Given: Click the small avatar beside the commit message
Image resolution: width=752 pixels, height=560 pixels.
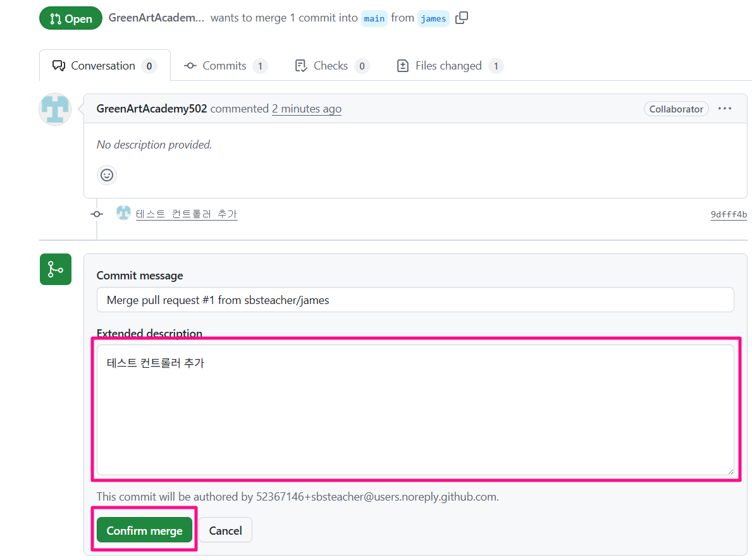Looking at the screenshot, I should [123, 213].
